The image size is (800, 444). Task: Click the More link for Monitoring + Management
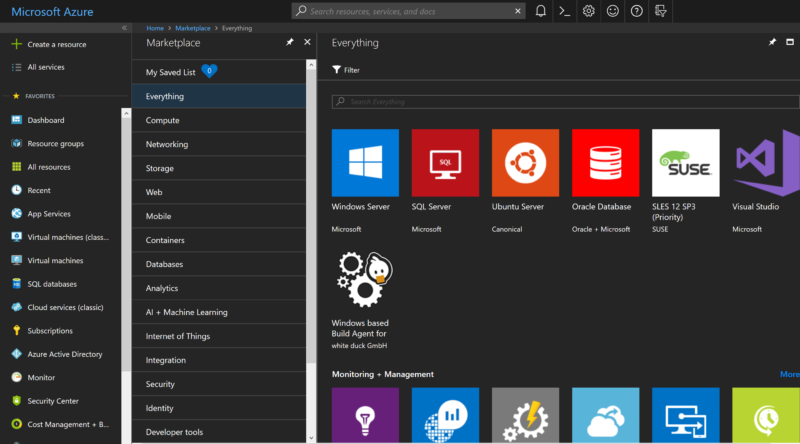(x=789, y=374)
